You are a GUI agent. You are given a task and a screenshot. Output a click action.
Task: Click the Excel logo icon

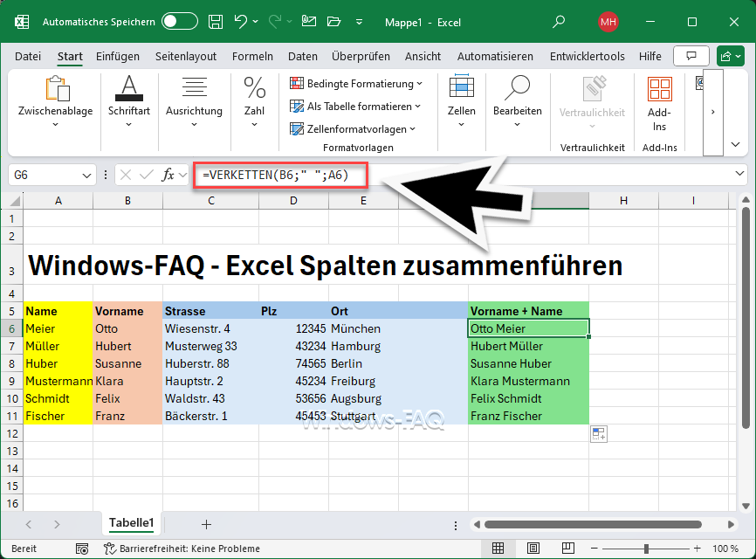coord(22,22)
